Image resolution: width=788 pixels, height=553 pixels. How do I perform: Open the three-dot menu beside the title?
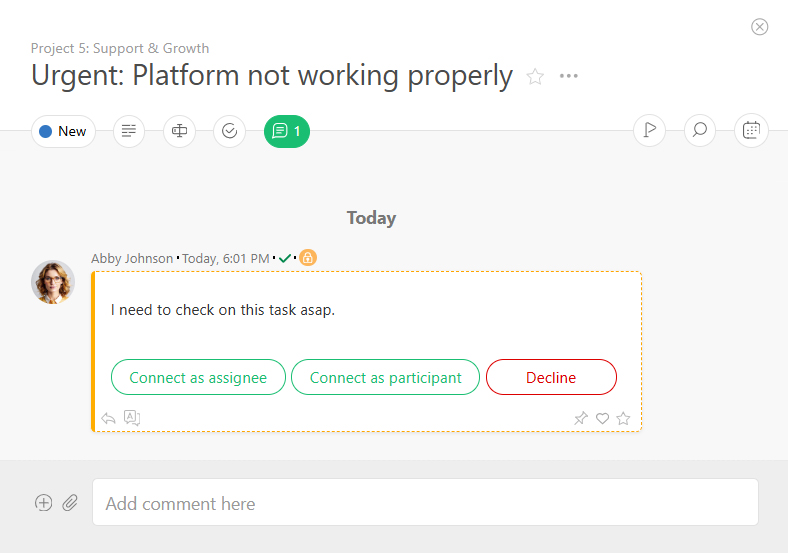point(569,77)
